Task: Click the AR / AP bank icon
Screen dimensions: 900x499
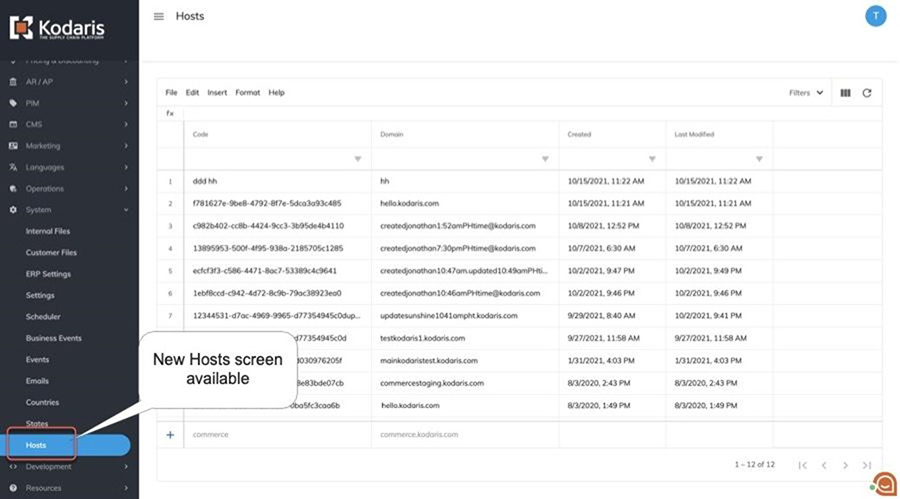Action: [x=13, y=82]
